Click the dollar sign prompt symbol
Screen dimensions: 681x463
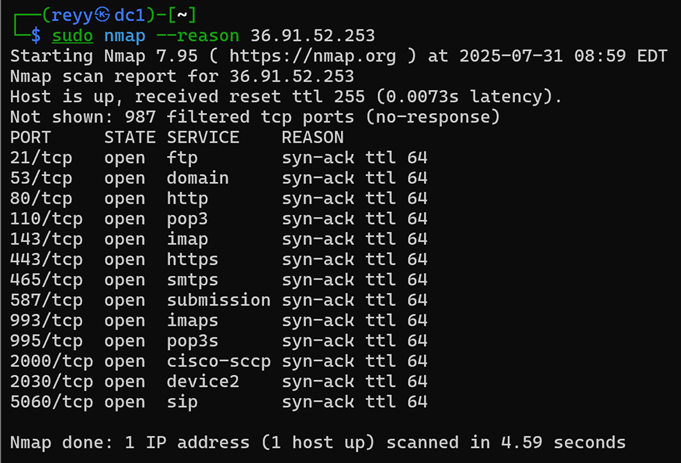point(36,36)
